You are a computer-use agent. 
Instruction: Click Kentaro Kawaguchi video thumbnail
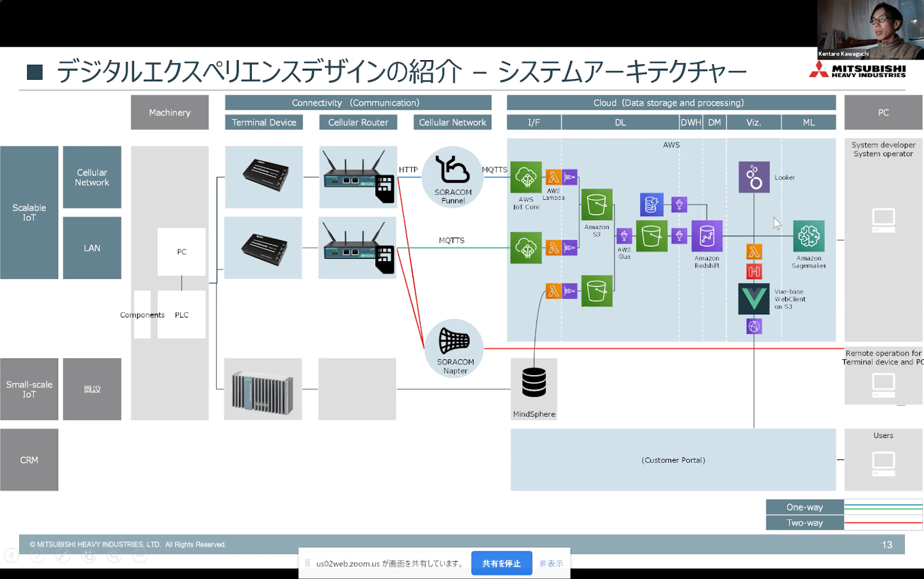870,29
